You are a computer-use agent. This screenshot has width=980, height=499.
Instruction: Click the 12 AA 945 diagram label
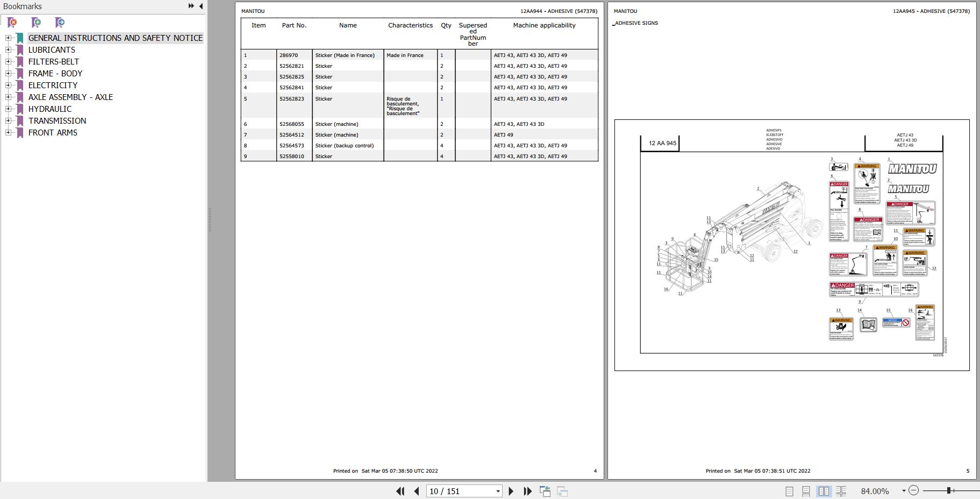(663, 143)
